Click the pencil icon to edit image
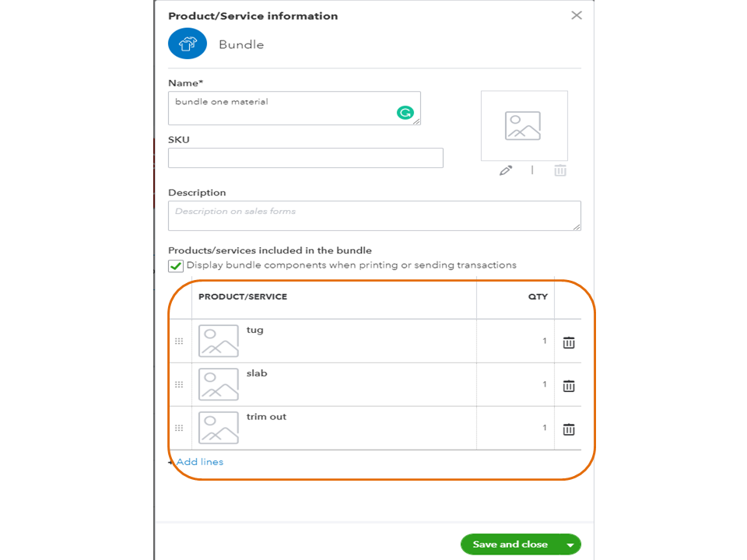 506,170
